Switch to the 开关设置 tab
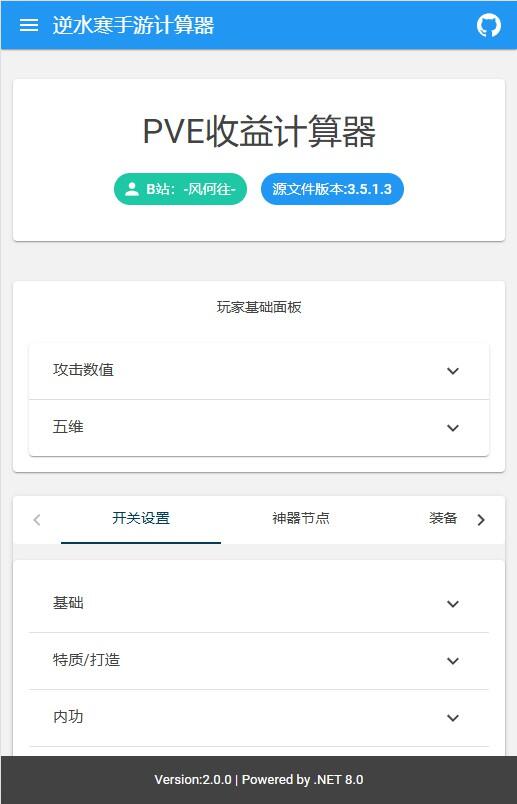This screenshot has height=804, width=517. pyautogui.click(x=141, y=519)
